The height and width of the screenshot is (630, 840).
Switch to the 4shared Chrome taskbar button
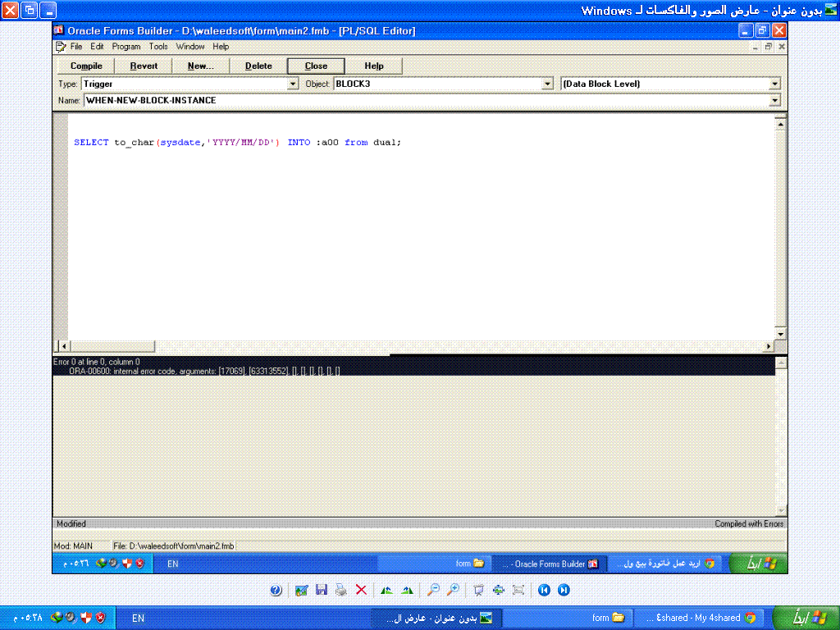[x=696, y=618]
